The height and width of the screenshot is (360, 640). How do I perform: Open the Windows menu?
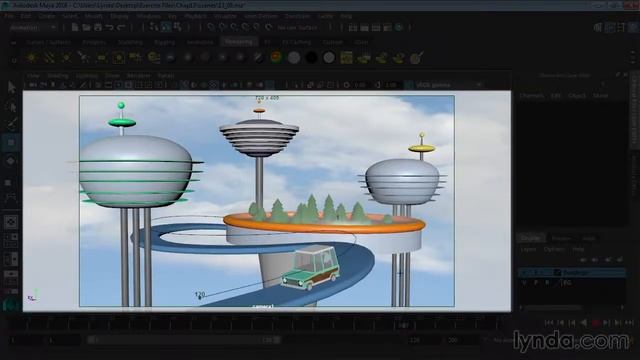(149, 16)
